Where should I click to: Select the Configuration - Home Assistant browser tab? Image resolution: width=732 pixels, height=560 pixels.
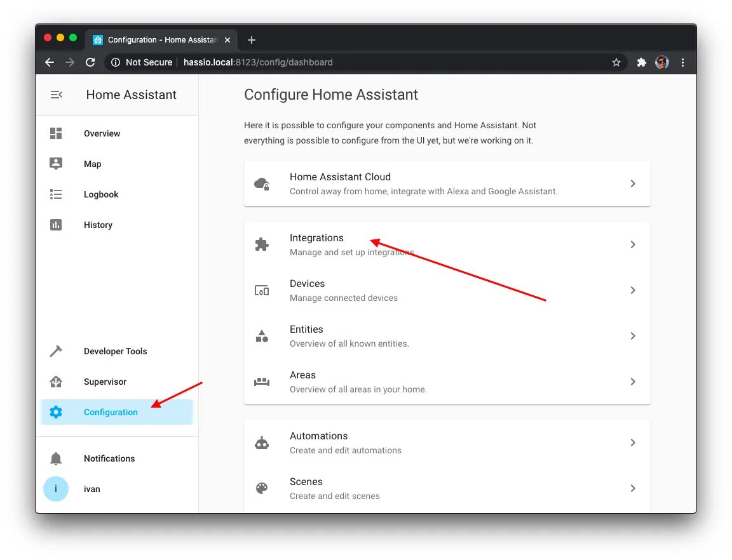tap(161, 40)
